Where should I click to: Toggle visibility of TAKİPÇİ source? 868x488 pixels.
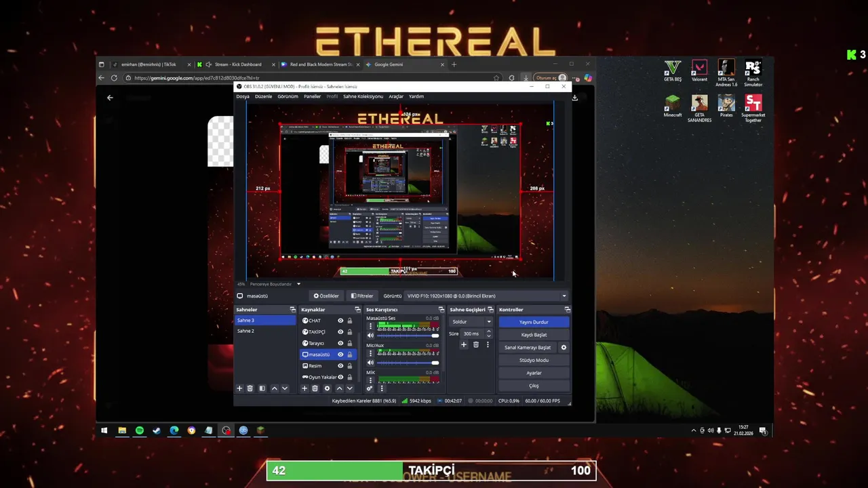340,332
